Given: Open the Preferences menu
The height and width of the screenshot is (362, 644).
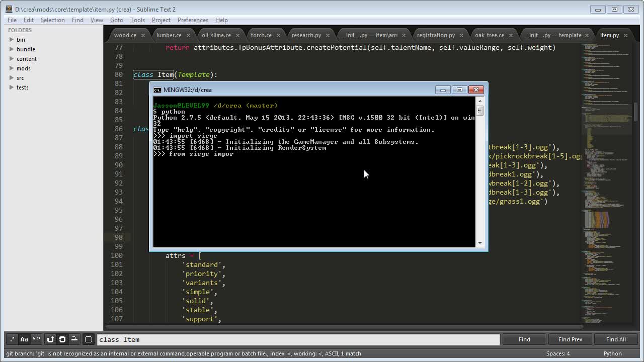Looking at the screenshot, I should (193, 20).
